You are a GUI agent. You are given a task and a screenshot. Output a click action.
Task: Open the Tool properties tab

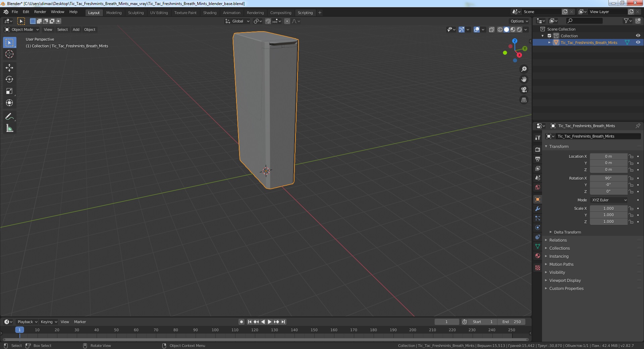click(x=538, y=138)
